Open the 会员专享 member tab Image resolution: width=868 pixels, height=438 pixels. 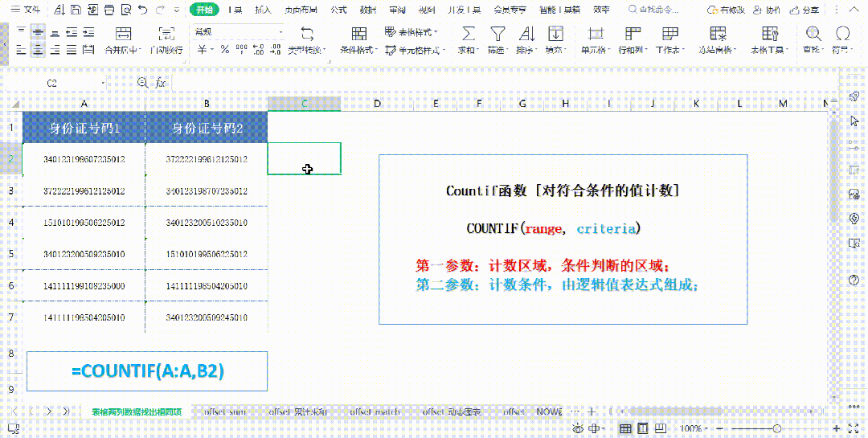click(510, 10)
